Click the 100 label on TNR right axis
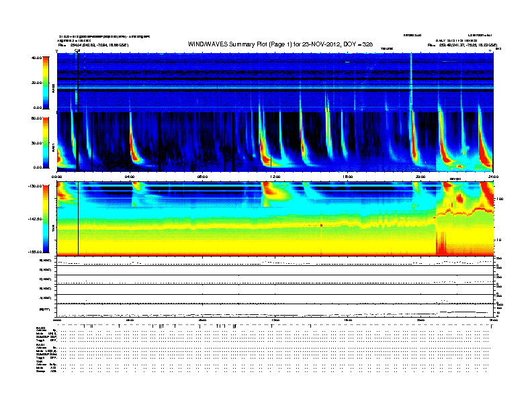This screenshot has width=532, height=411. pyautogui.click(x=500, y=199)
